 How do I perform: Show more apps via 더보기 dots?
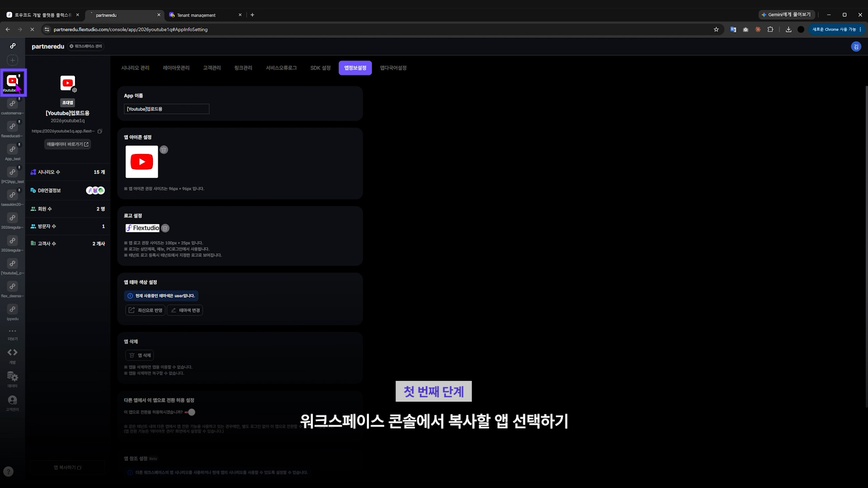(13, 334)
